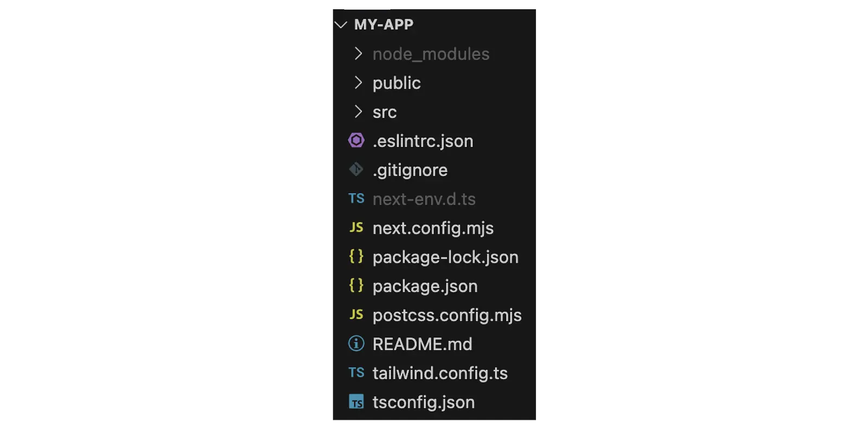The image size is (868, 429).
Task: Click the braces icon beside package.json
Action: click(356, 286)
